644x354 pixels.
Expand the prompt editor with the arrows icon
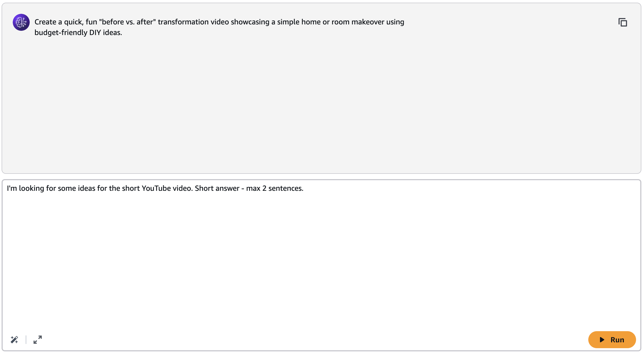click(x=38, y=340)
